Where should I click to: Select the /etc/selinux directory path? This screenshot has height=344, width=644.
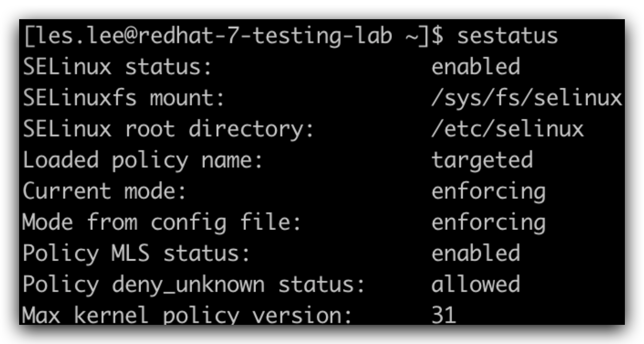[507, 130]
